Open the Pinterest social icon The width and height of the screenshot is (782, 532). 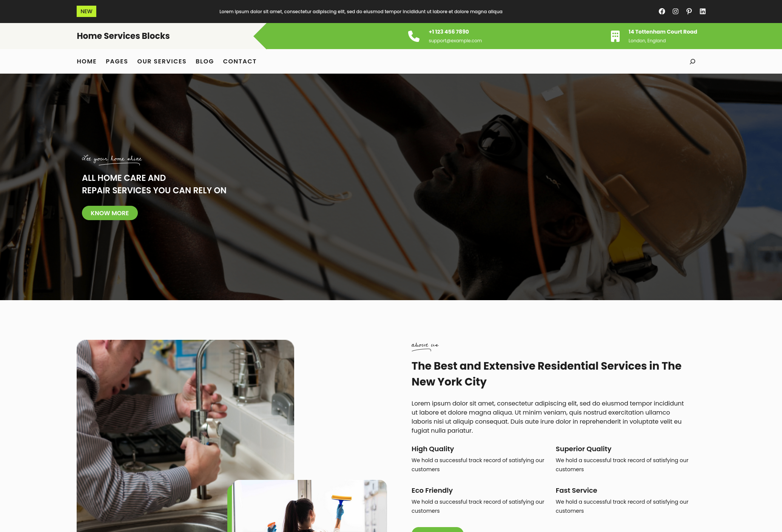pyautogui.click(x=689, y=11)
